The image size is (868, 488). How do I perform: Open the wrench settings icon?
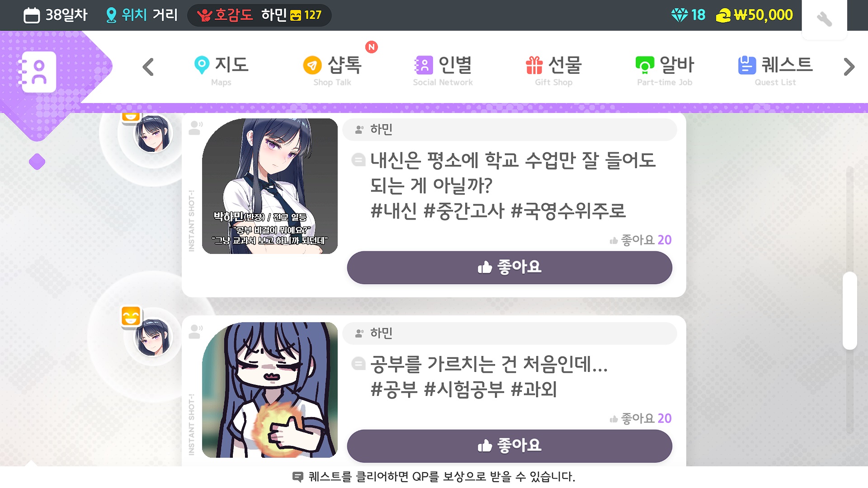click(824, 19)
